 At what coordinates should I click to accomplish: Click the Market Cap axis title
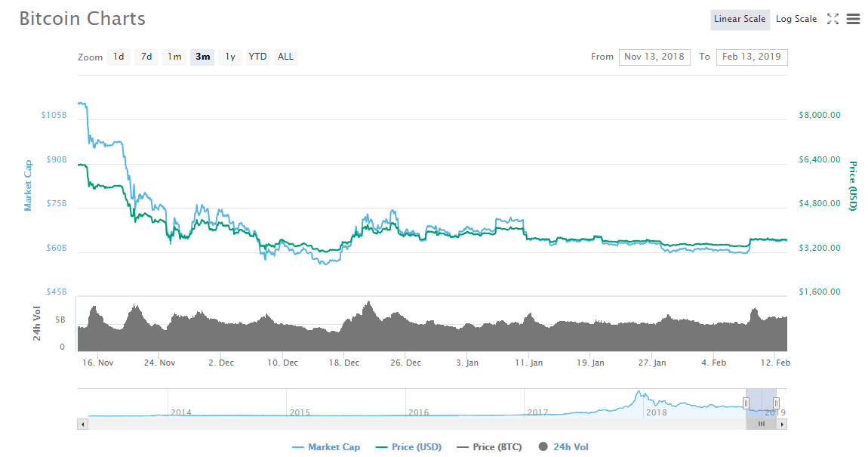[x=28, y=186]
